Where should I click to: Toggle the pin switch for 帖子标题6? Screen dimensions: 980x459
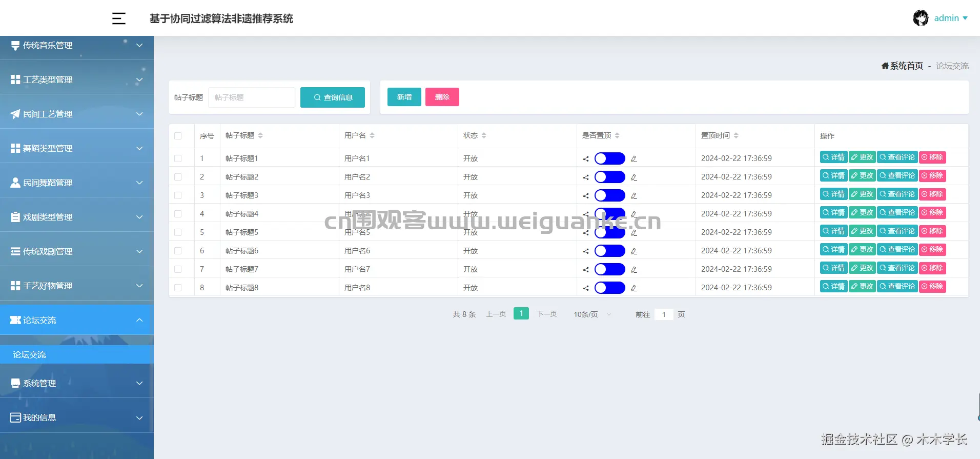pyautogui.click(x=609, y=251)
